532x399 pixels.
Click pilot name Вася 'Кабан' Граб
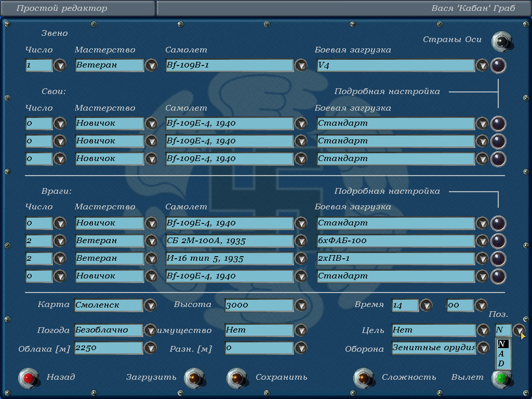pyautogui.click(x=473, y=8)
